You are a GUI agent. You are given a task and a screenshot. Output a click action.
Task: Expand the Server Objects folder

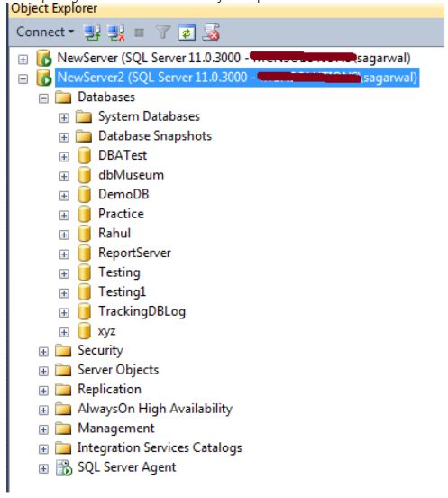(x=43, y=372)
